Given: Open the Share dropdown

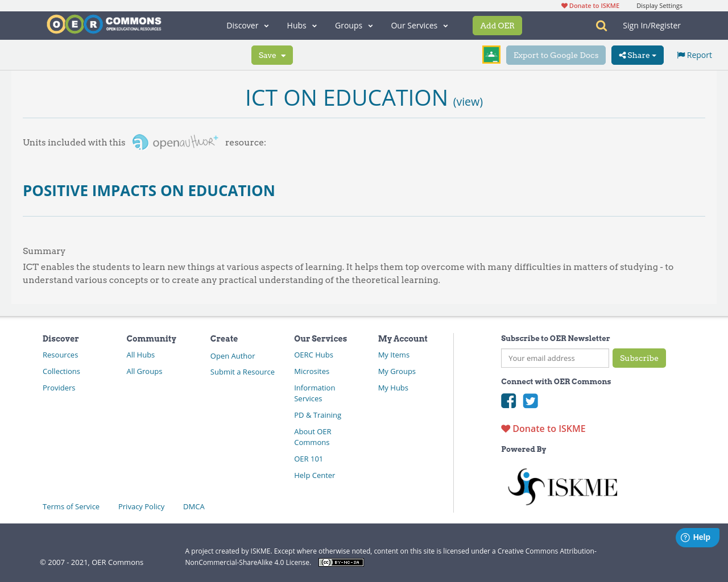Looking at the screenshot, I should pos(637,55).
